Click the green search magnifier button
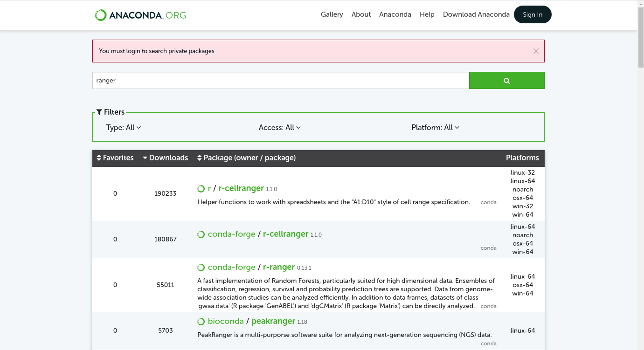The height and width of the screenshot is (350, 644). click(x=506, y=80)
